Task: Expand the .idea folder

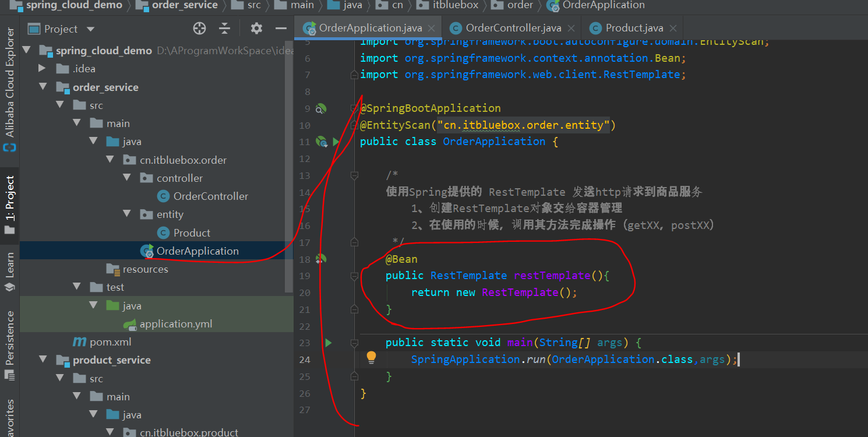Action: point(41,69)
